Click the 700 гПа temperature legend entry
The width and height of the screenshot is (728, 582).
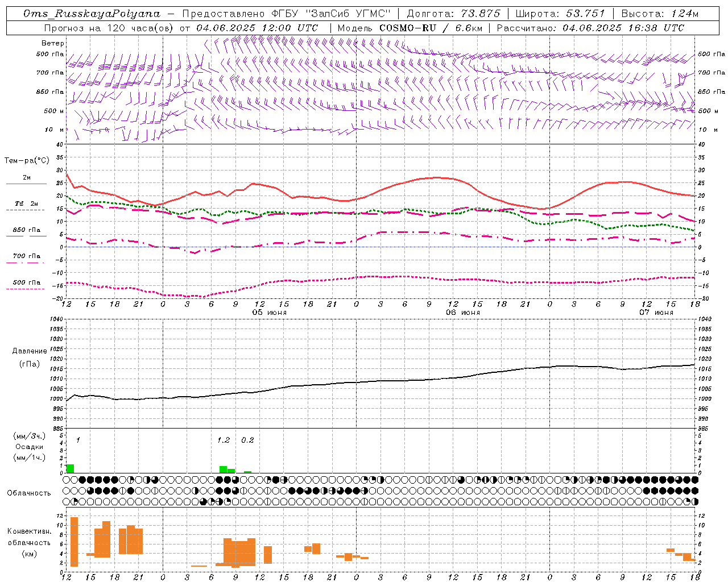point(27,256)
